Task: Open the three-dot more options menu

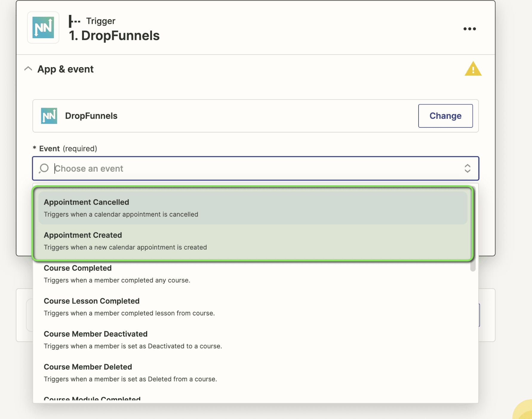Action: tap(470, 29)
